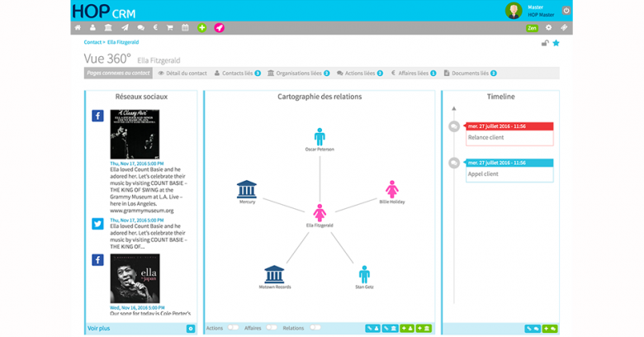Click the power logout icon

pos(566,10)
